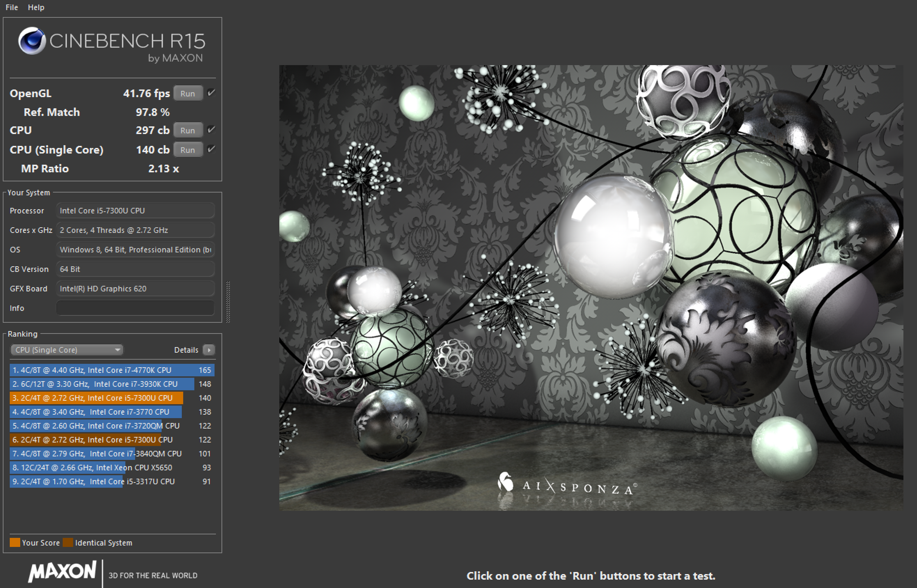Click the Info input field
The width and height of the screenshot is (917, 588).
pos(135,308)
